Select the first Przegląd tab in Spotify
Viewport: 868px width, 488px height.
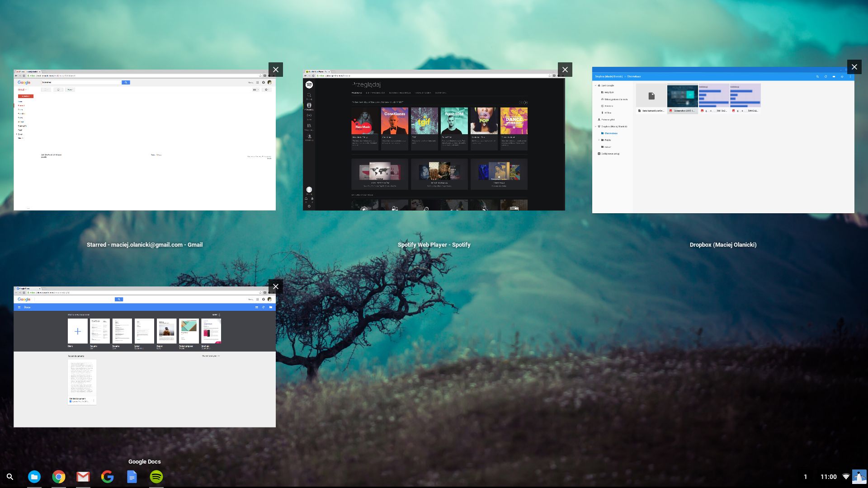coord(357,93)
